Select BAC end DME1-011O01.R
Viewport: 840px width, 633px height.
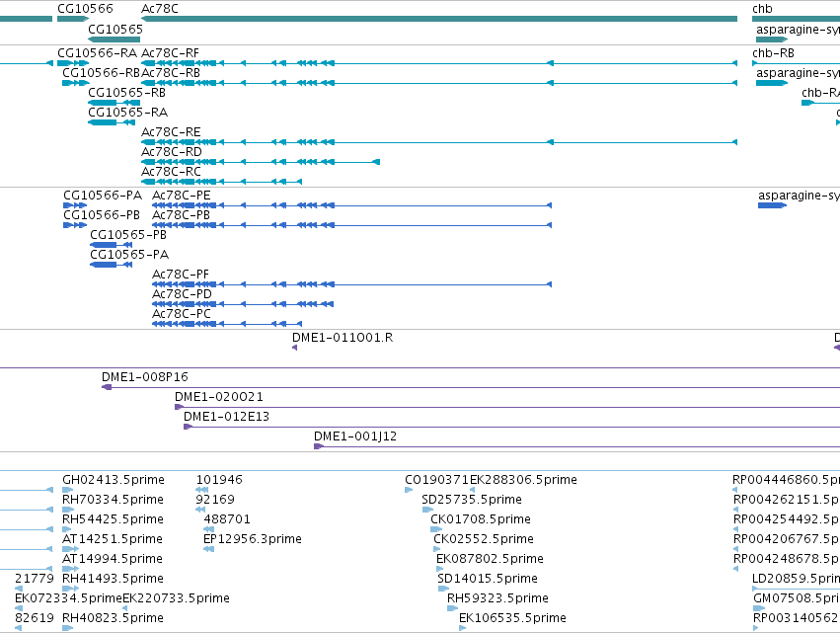295,348
